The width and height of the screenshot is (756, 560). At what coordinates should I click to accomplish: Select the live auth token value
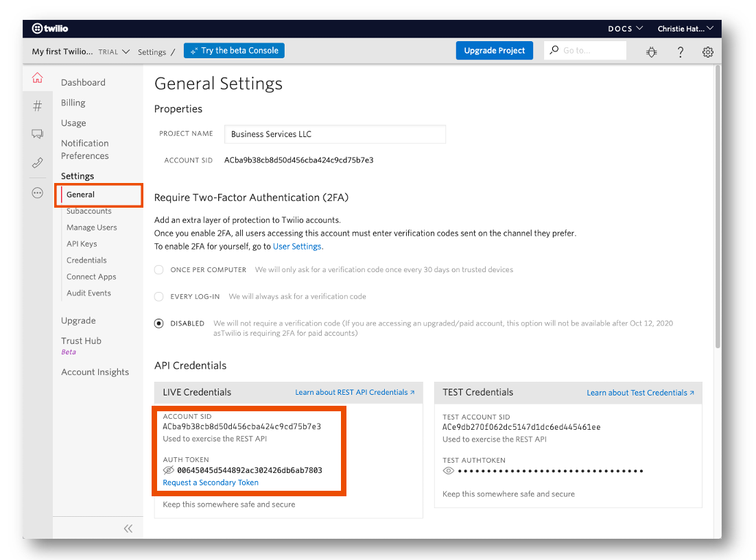[x=249, y=470]
